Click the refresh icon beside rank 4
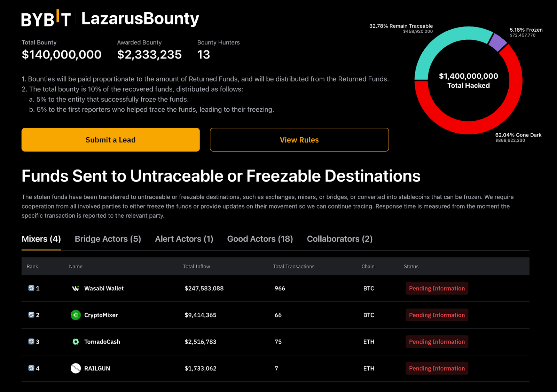 [31, 368]
